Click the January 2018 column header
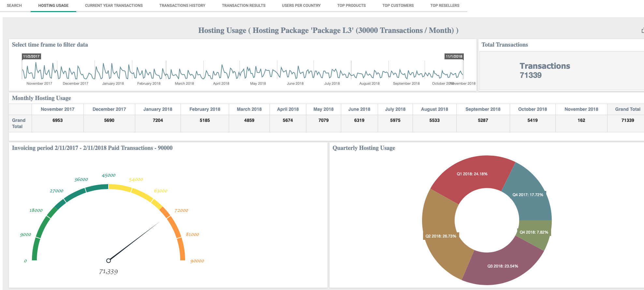Image resolution: width=644 pixels, height=290 pixels. coord(158,109)
